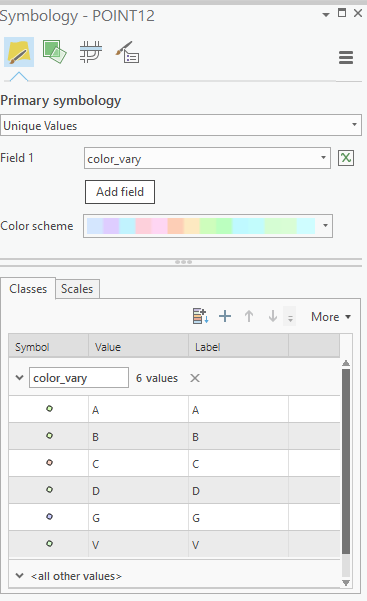Viewport: 367px width, 601px height.
Task: Click the Label cell C
Action: (238, 463)
